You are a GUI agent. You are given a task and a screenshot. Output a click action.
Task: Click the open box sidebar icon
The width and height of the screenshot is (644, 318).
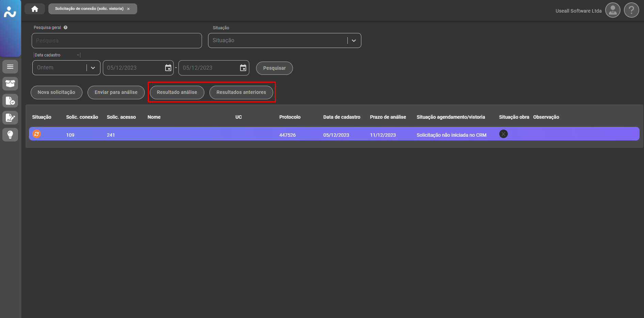pyautogui.click(x=10, y=84)
